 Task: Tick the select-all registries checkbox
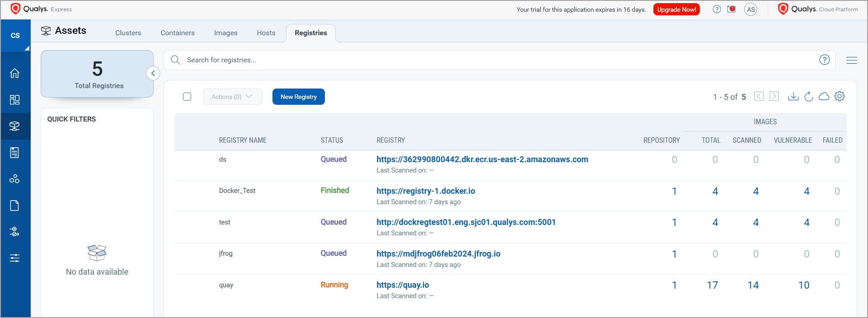(x=187, y=97)
